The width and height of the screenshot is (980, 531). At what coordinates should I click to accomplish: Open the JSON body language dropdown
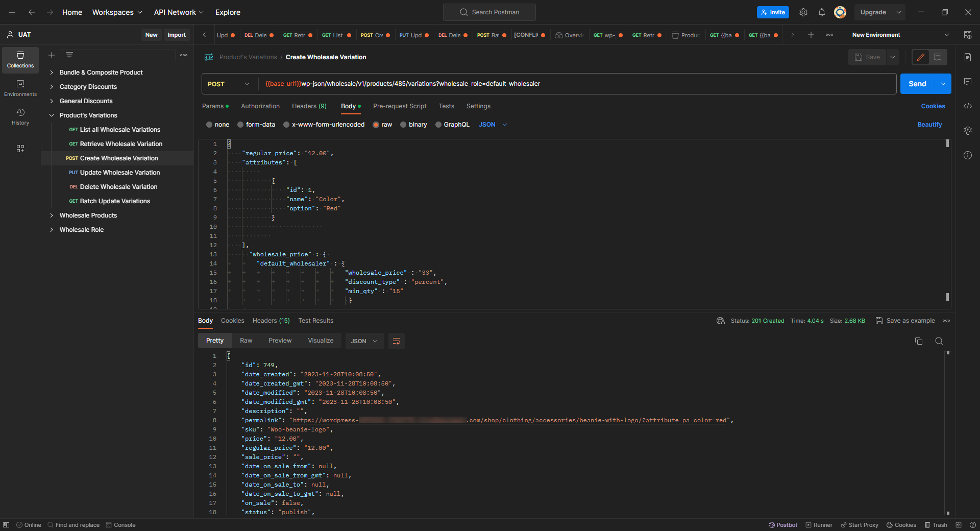click(493, 125)
